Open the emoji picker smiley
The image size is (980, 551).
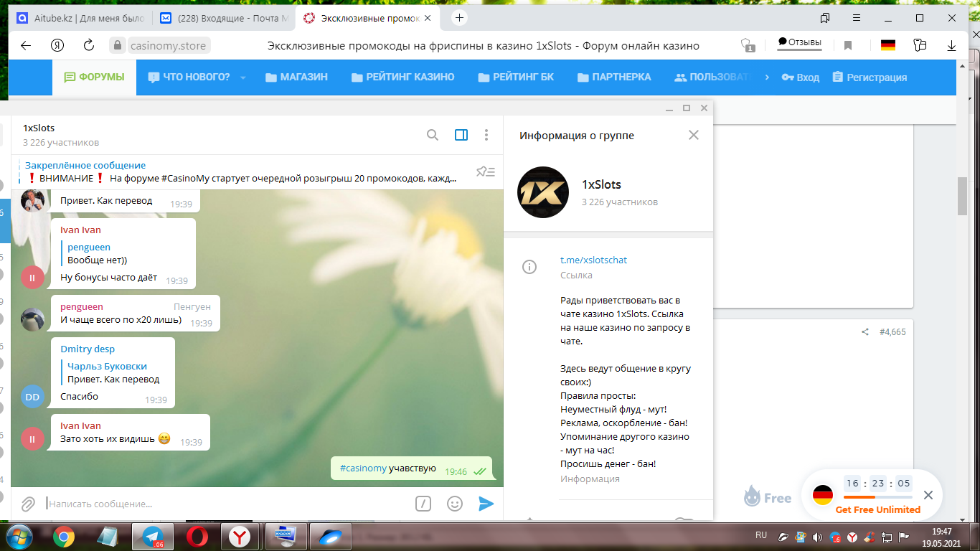pyautogui.click(x=455, y=504)
